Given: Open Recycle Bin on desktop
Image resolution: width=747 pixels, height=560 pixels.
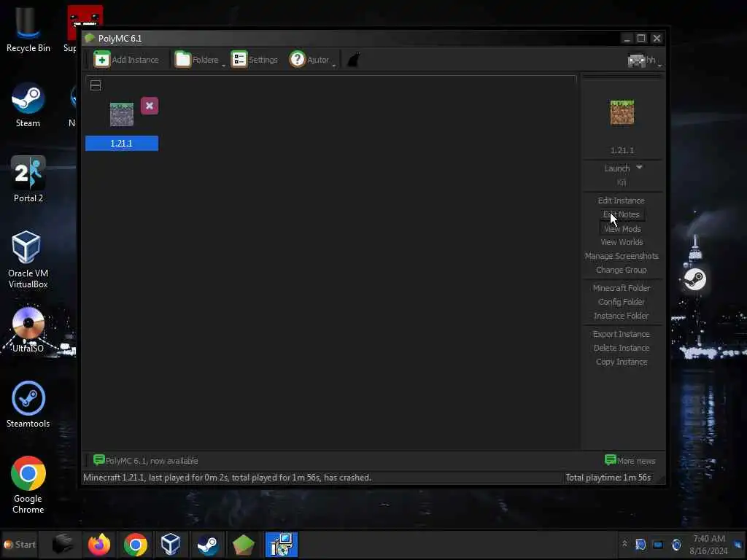Looking at the screenshot, I should click(28, 29).
